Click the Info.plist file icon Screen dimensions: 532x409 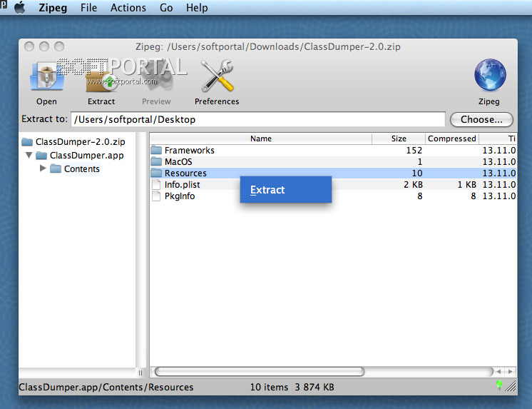coord(156,184)
